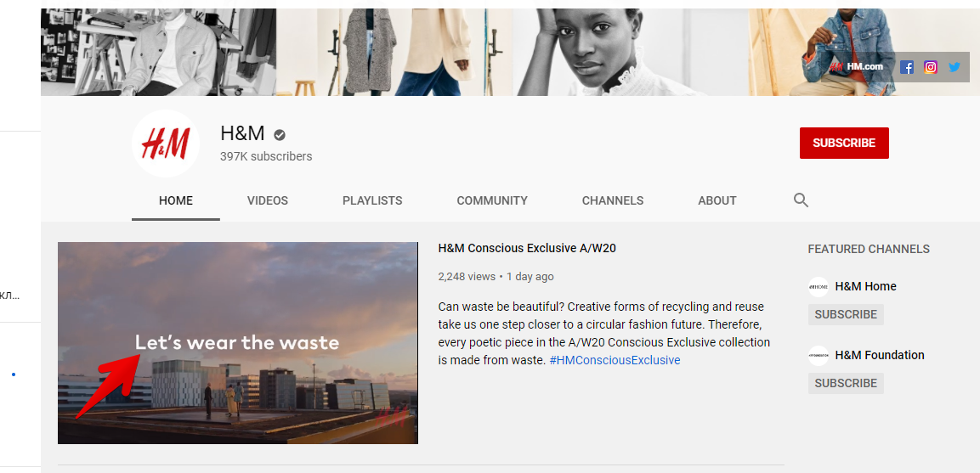Click the Featured Channels heading
The width and height of the screenshot is (980, 473).
tap(869, 249)
